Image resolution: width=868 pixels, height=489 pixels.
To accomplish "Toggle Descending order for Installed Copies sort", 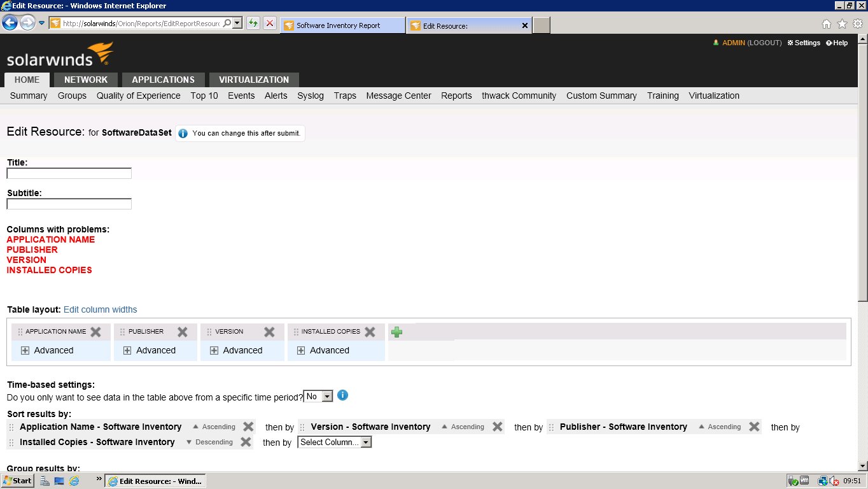I will click(209, 443).
